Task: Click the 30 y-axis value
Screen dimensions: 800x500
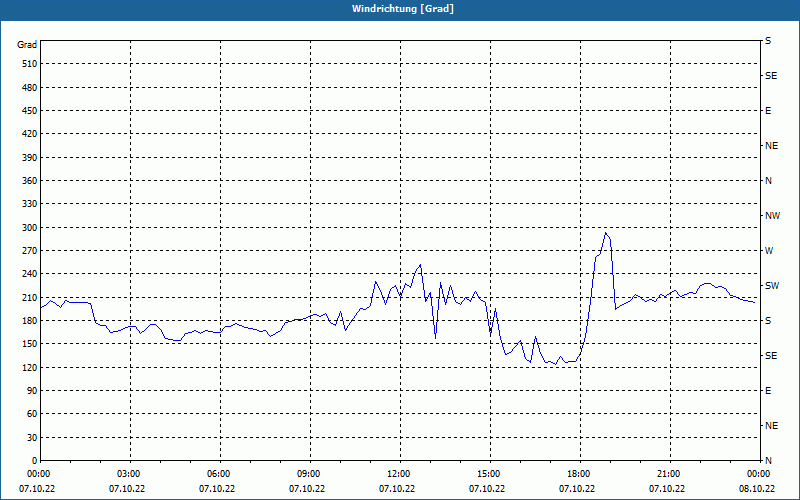Action: [x=32, y=438]
